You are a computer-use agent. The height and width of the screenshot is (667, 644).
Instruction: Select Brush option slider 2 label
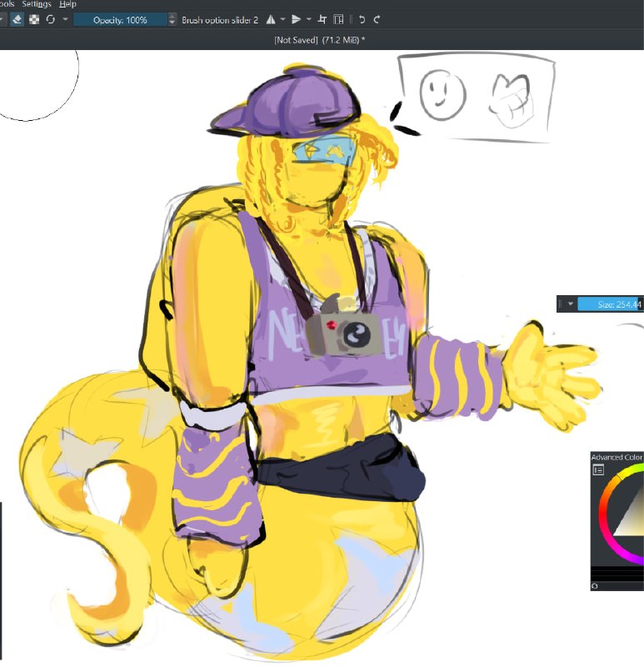pos(220,20)
